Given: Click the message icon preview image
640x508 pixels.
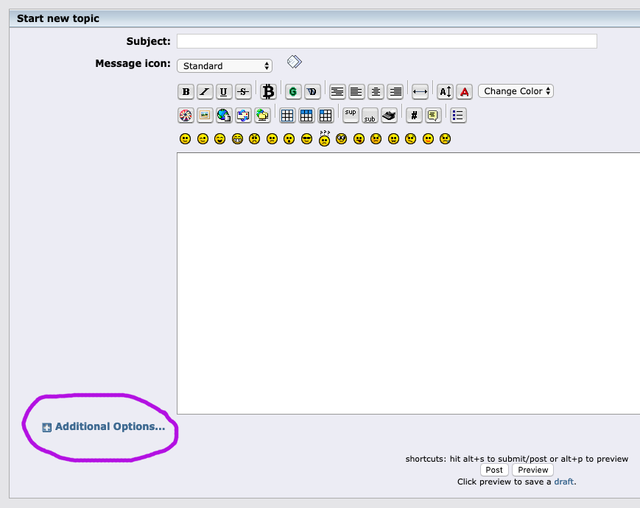Looking at the screenshot, I should (294, 62).
